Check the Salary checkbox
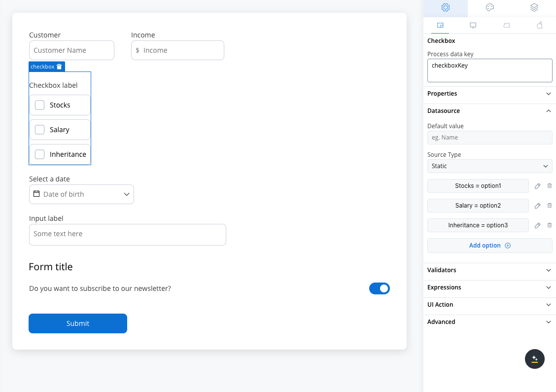The height and width of the screenshot is (392, 556). [x=40, y=130]
